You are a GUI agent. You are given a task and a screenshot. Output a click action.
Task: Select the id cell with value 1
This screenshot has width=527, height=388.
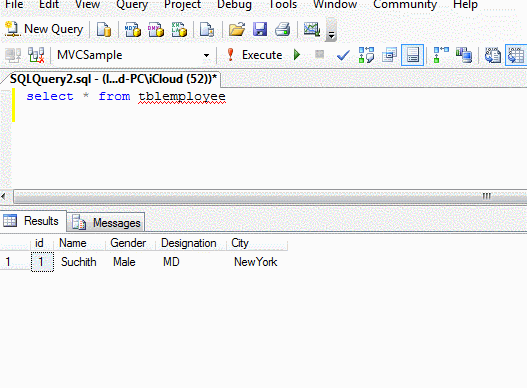pos(42,262)
